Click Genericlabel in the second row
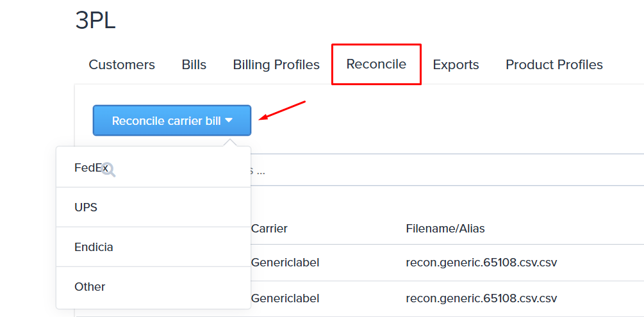Image resolution: width=644 pixels, height=317 pixels. (285, 298)
